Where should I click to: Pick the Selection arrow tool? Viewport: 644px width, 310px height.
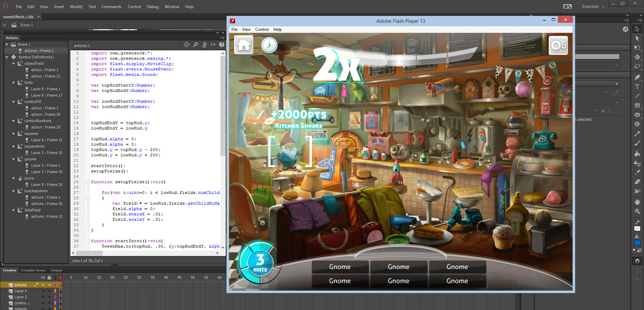click(637, 29)
